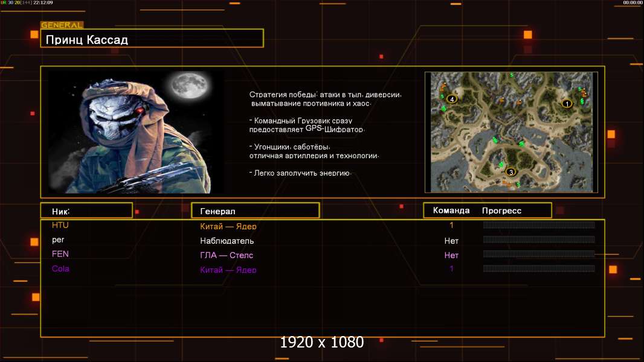The image size is (644, 362).
Task: Click start position marker 3 on minimap
Action: 511,172
